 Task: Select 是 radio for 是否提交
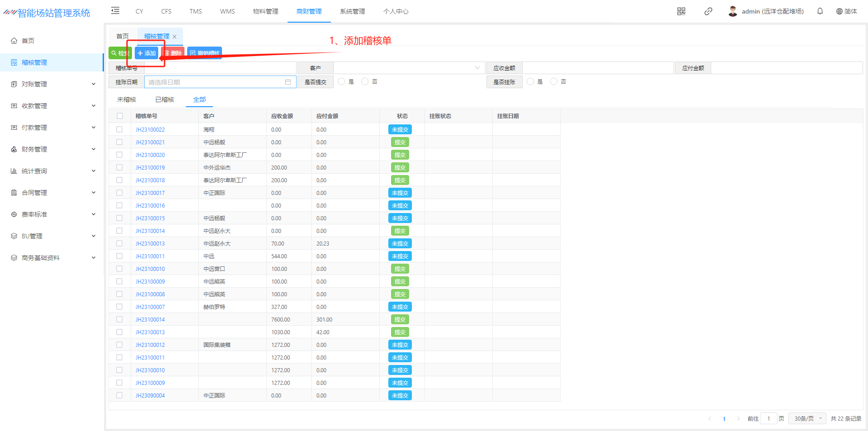342,81
